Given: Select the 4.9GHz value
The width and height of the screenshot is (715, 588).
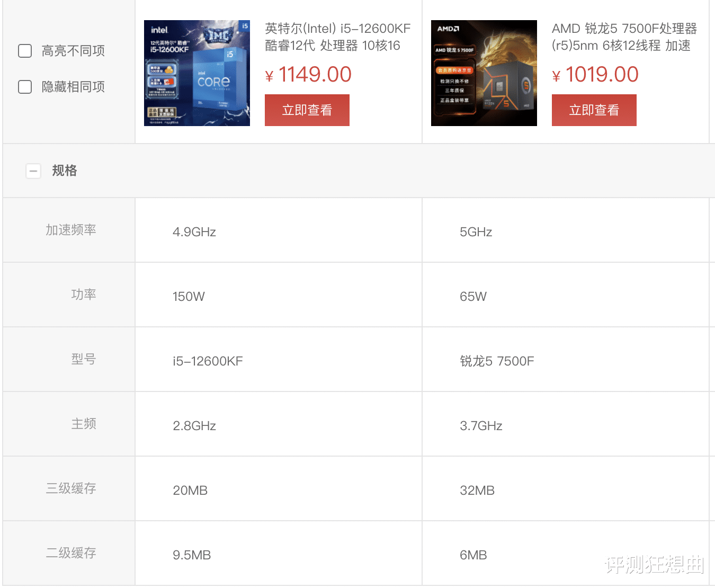Looking at the screenshot, I should coord(194,232).
